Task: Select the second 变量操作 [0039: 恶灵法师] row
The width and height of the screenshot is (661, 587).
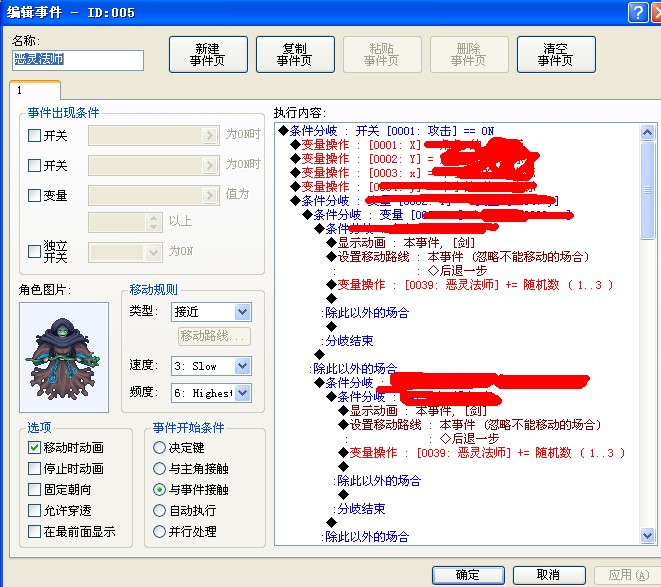Action: (481, 453)
